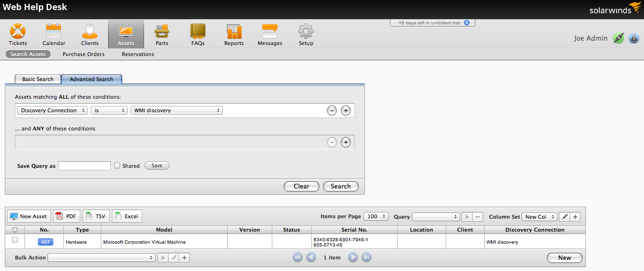The image size is (644, 271).
Task: Click New Asset toolbar button
Action: tap(28, 216)
